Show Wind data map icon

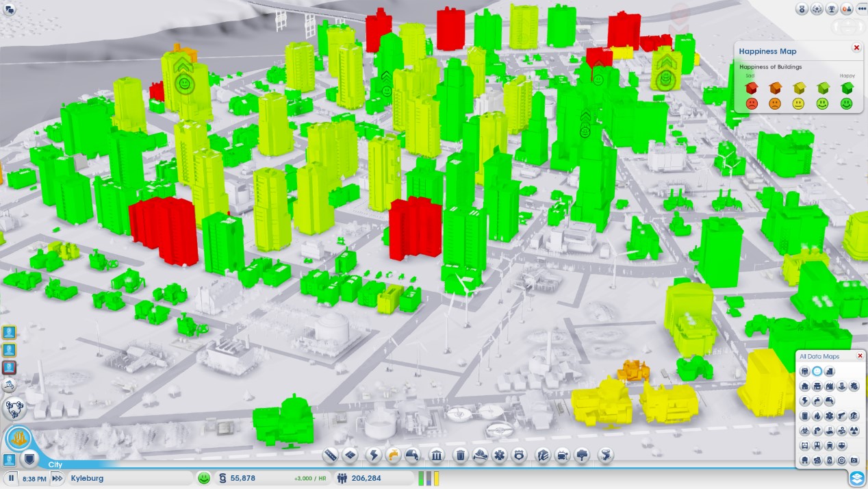click(x=842, y=431)
